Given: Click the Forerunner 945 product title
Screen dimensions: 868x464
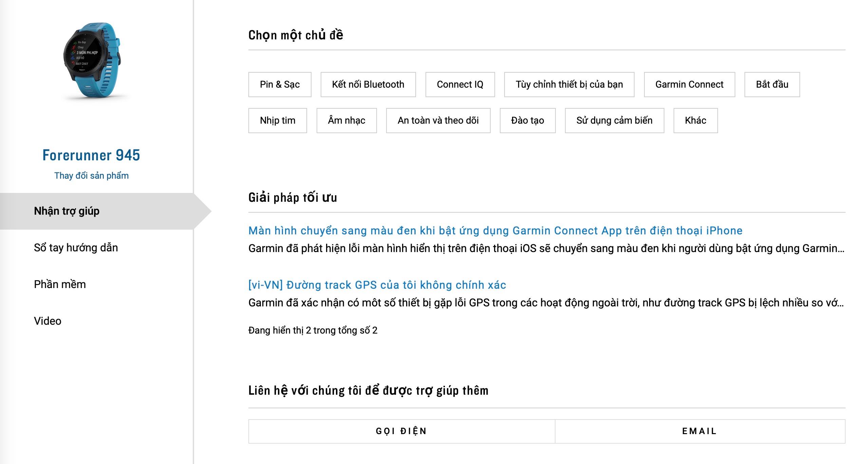Looking at the screenshot, I should 91,156.
